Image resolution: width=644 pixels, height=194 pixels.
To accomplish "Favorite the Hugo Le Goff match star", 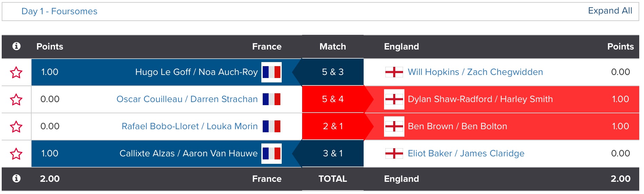I will 16,72.
